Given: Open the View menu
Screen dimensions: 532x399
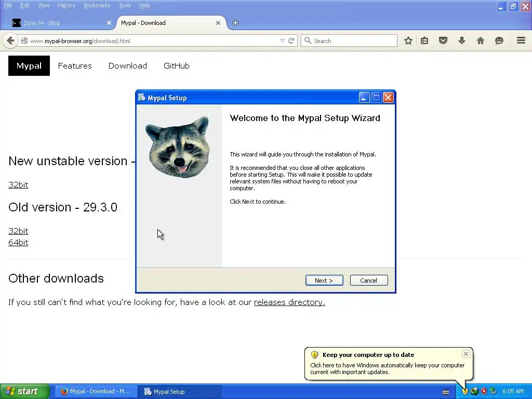Looking at the screenshot, I should [44, 5].
